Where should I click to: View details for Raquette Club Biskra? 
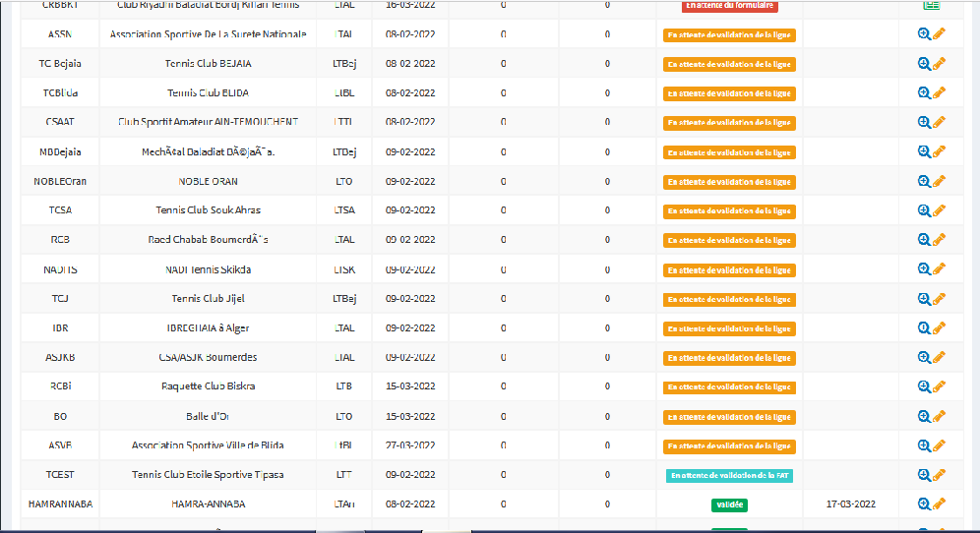(924, 386)
